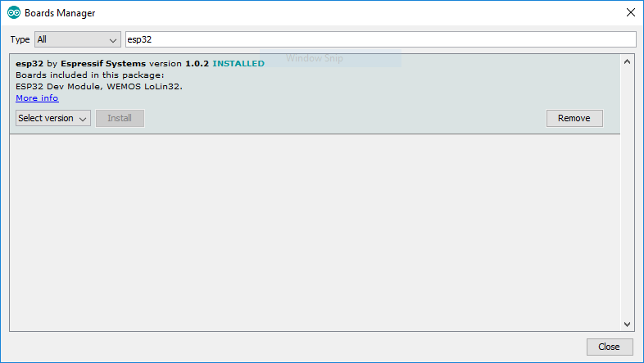
Task: Click the Close button at bottom
Action: point(610,347)
